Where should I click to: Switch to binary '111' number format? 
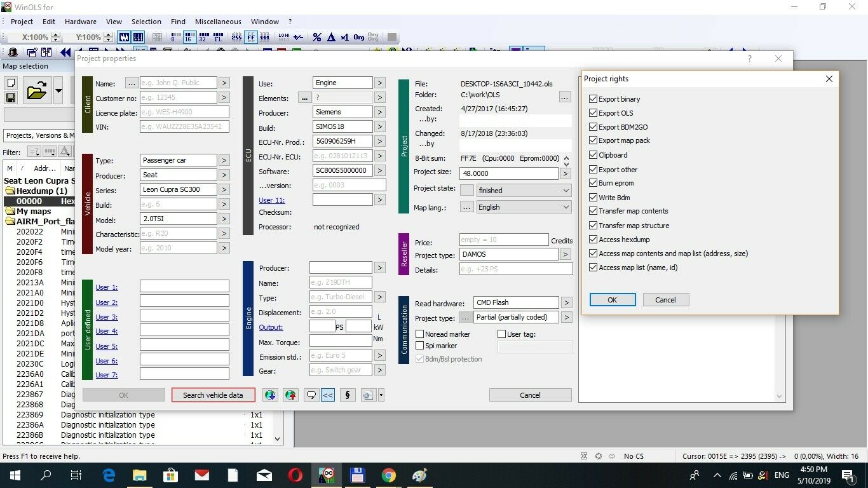coord(266,37)
